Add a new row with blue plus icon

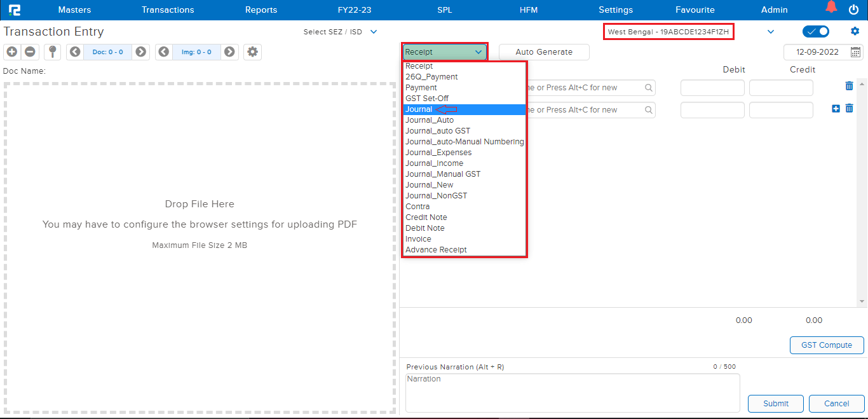(836, 109)
